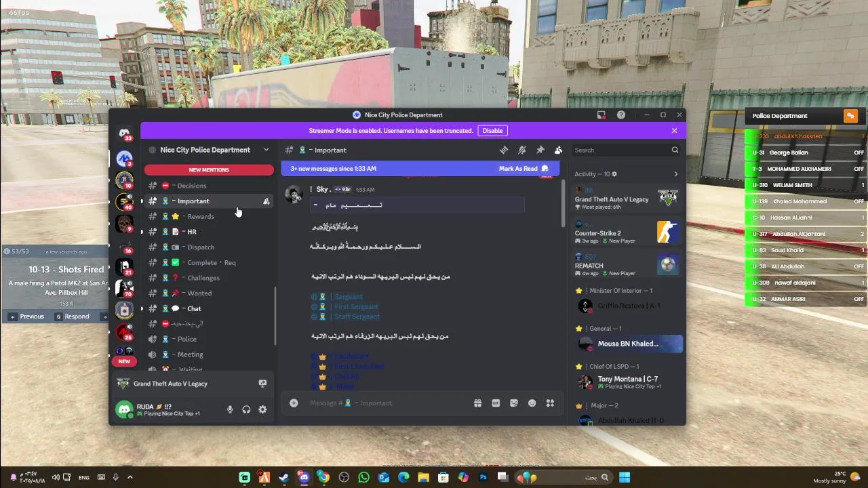868x488 pixels.
Task: Click the First Sergeant role mention
Action: (345, 306)
